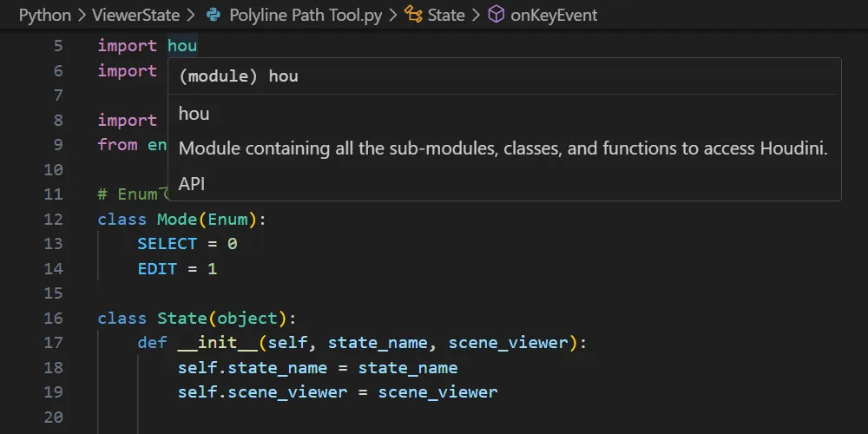Click 'Mode' class name on line 12

[x=177, y=220]
